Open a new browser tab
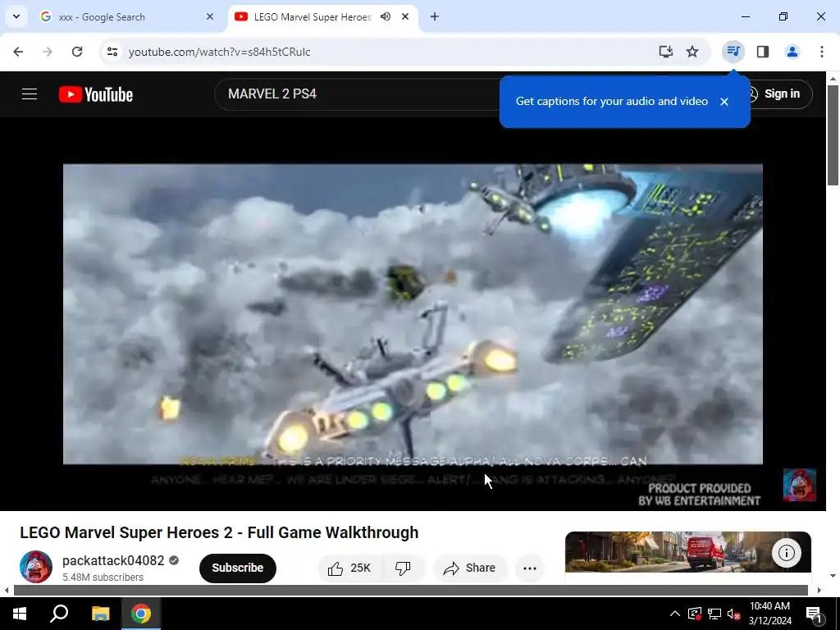 (435, 16)
